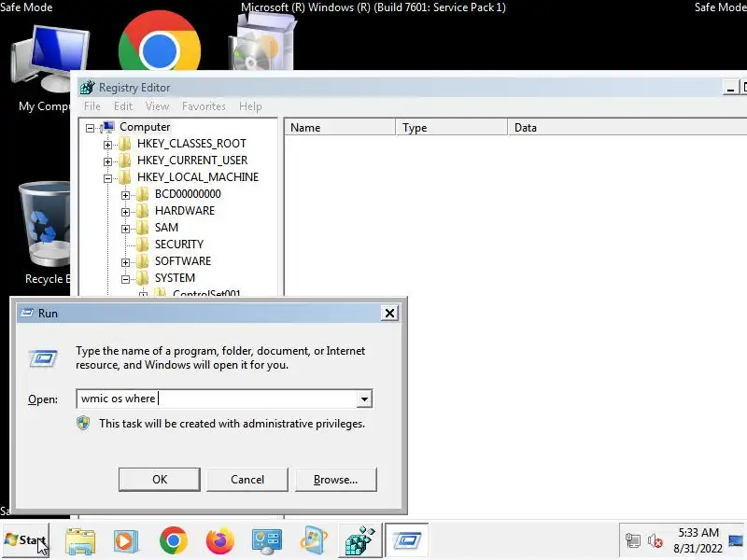Open the Edit menu in Registry Editor

pos(123,106)
